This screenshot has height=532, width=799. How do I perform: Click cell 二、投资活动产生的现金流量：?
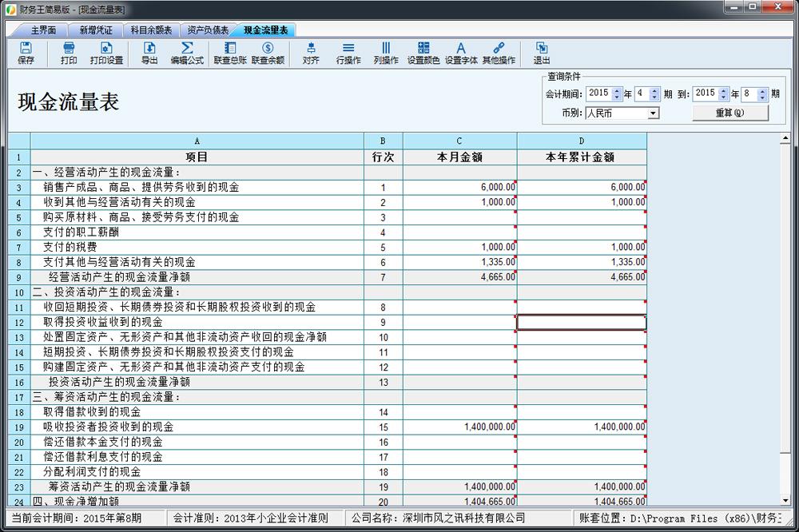tap(197, 292)
